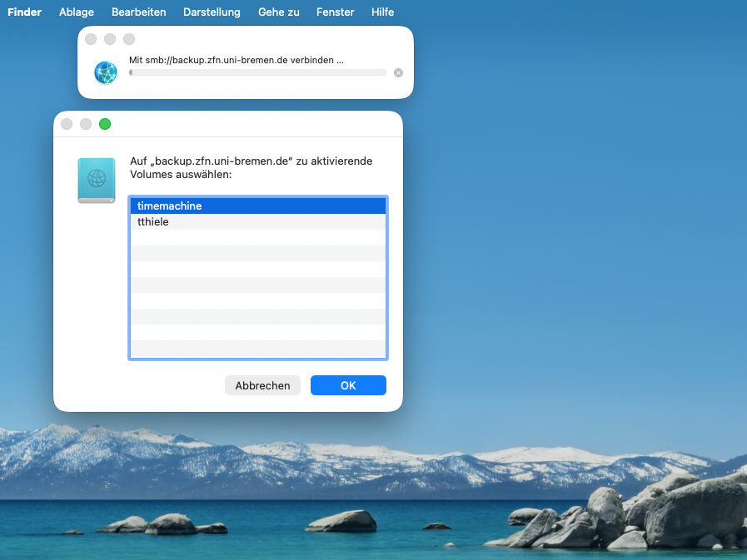
Task: Click the gray close button of volume dialog
Action: coord(67,124)
